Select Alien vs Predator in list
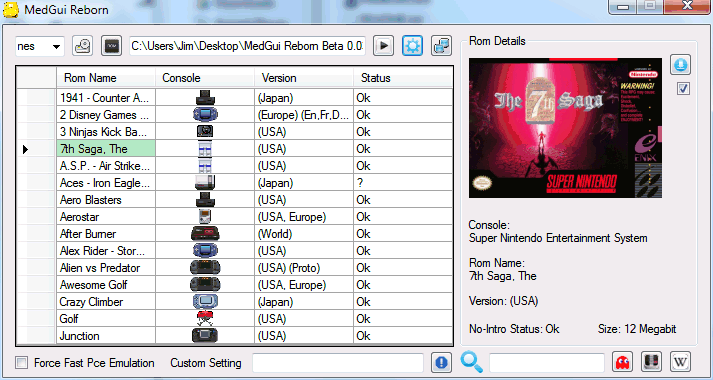The width and height of the screenshot is (713, 380). [234, 268]
